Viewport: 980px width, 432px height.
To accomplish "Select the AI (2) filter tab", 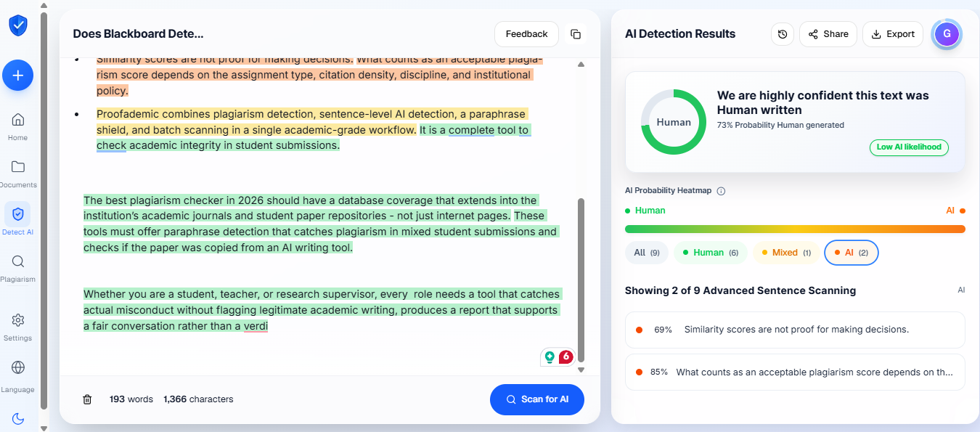I will [852, 253].
